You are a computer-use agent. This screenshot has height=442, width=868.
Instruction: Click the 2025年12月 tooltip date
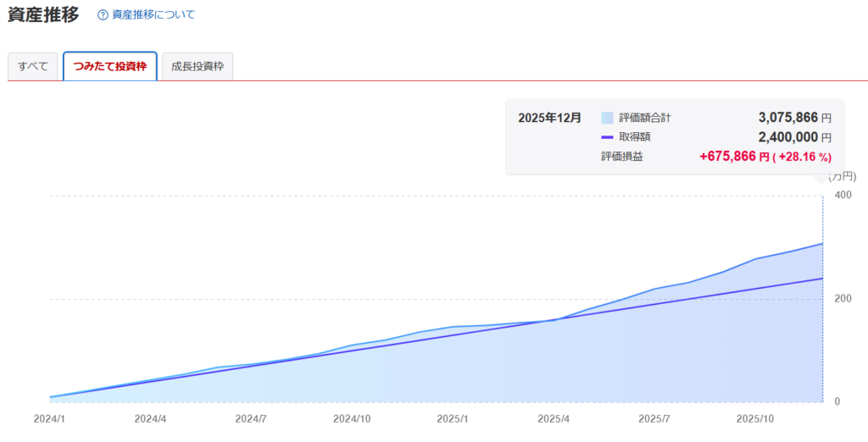(550, 118)
